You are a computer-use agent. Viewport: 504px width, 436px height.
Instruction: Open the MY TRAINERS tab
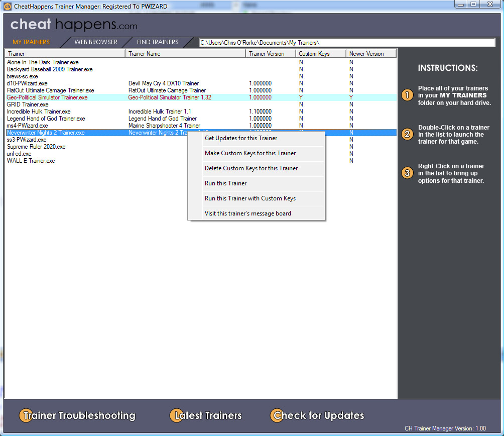click(x=31, y=42)
